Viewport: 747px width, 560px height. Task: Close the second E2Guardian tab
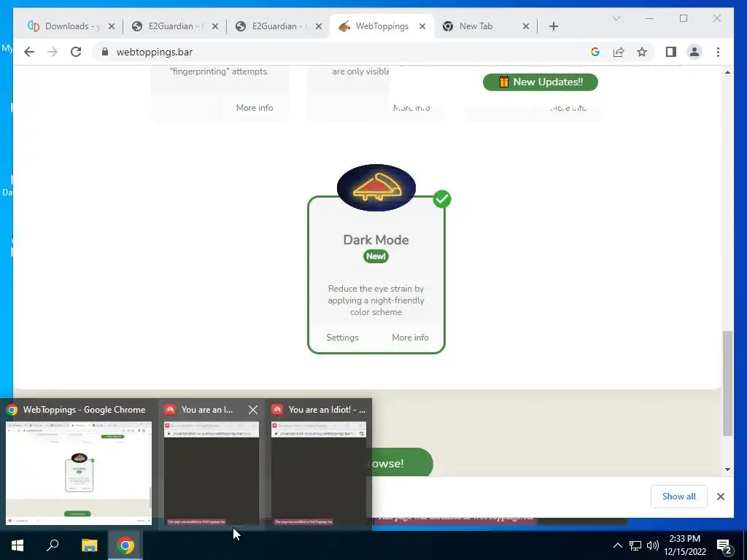(x=319, y=26)
